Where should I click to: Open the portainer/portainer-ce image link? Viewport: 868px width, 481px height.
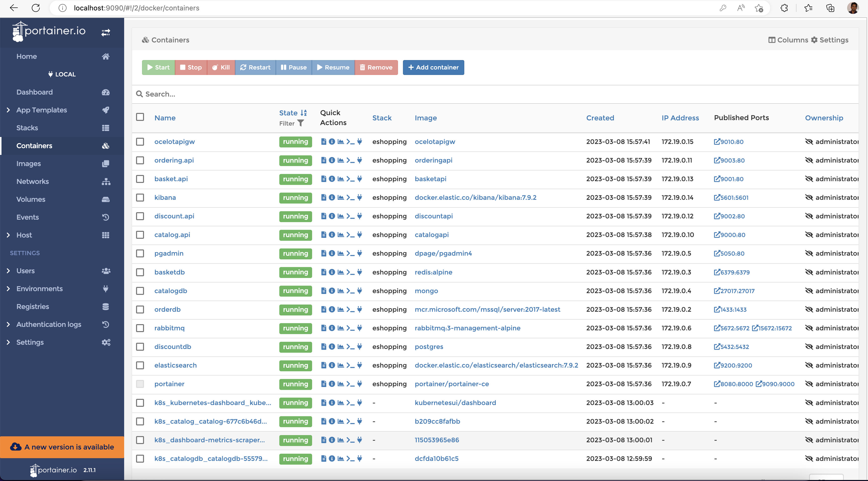point(452,384)
